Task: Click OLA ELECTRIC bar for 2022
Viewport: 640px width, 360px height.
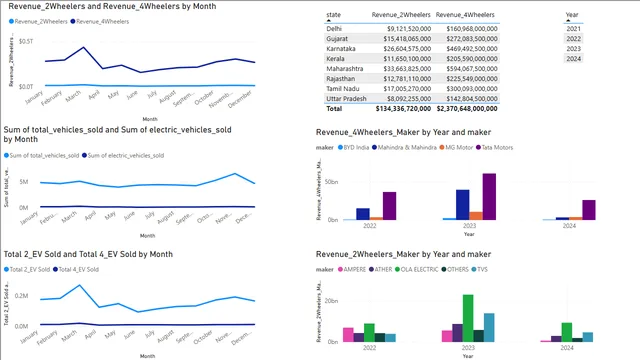Action: click(x=369, y=333)
